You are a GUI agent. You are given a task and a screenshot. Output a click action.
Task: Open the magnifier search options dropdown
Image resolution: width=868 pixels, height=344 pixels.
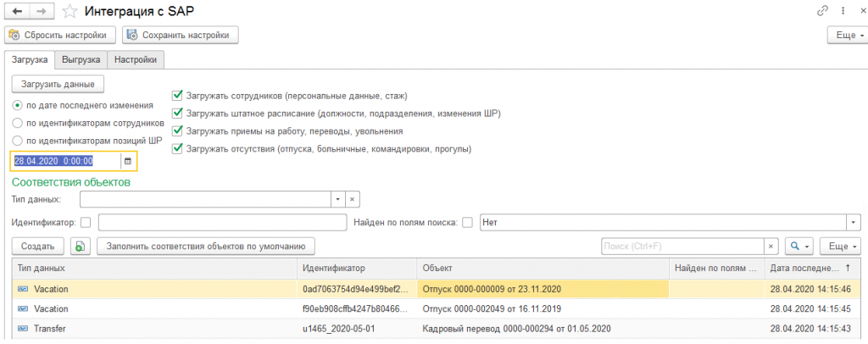click(799, 247)
